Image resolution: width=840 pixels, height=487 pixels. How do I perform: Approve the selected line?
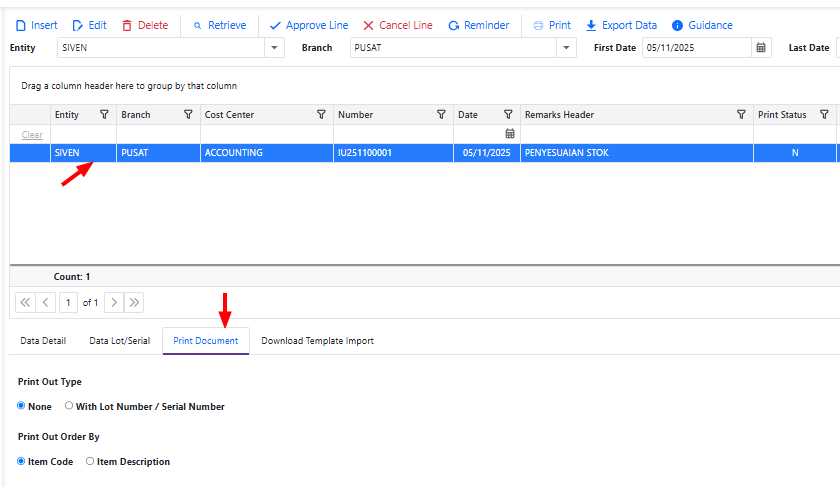[x=309, y=25]
